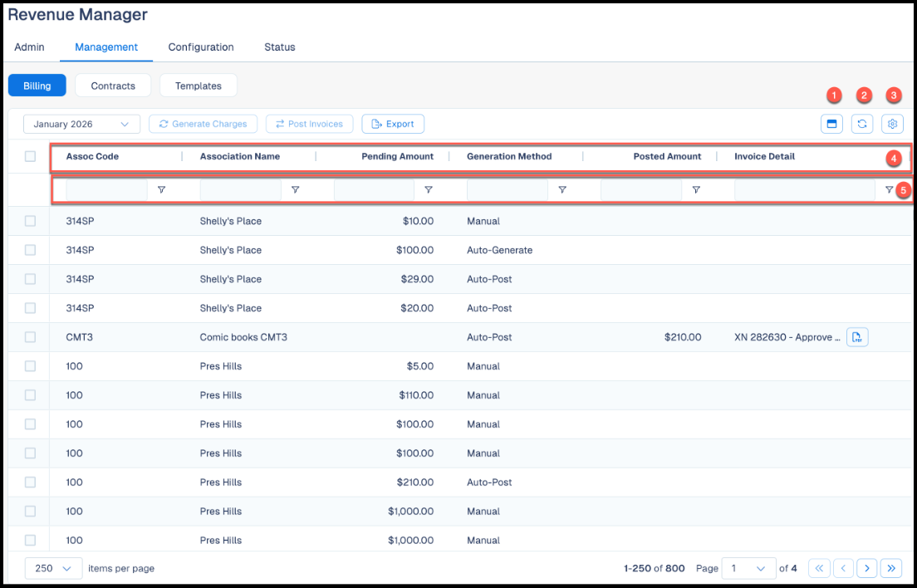This screenshot has height=588, width=917.
Task: Go to the first page arrow
Action: 819,568
